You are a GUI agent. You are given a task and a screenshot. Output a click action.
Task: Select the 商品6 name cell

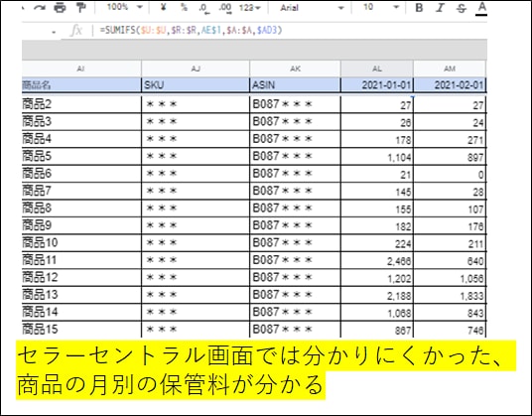tap(81, 174)
